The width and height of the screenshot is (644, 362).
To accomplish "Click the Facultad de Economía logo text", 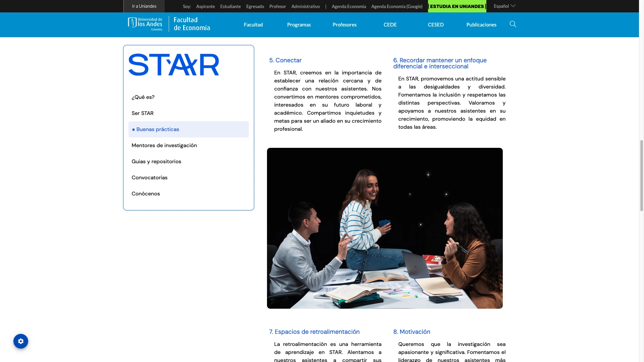I will [x=192, y=24].
